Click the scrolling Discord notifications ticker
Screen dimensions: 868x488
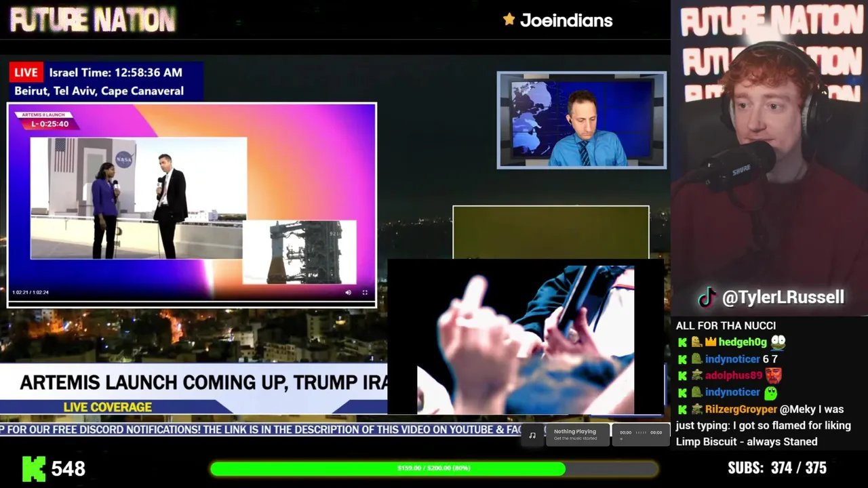tap(261, 429)
